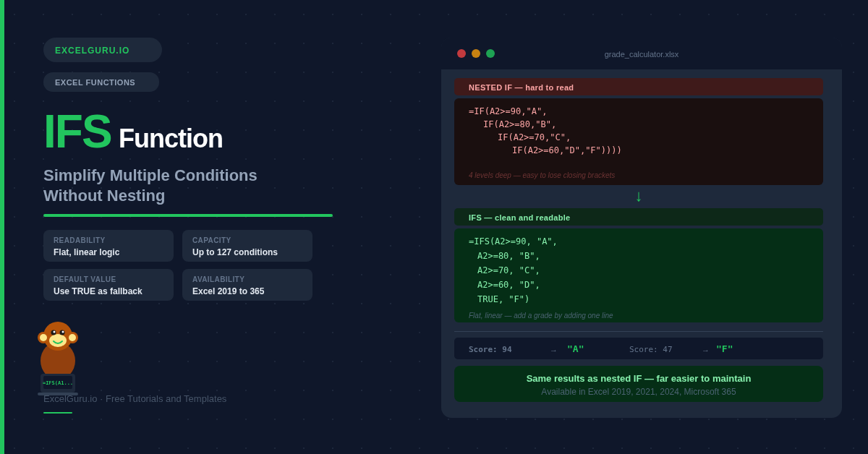Select the EXCEL FUNCTIONS tag

[101, 82]
